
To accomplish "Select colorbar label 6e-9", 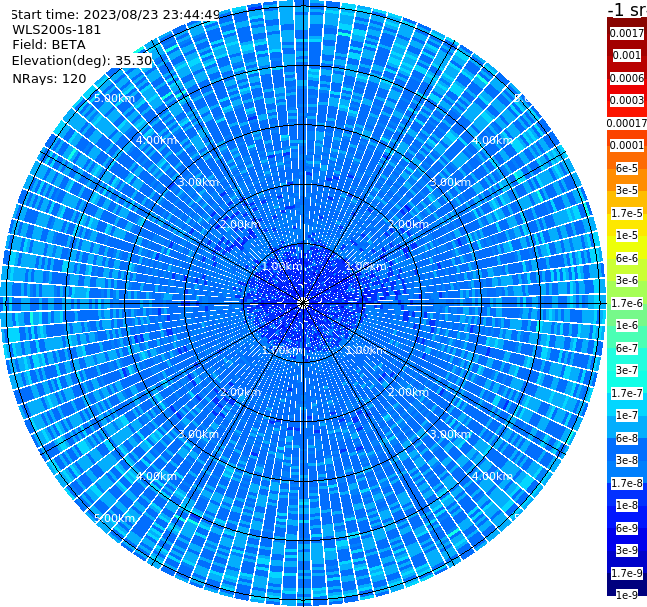I will (627, 528).
